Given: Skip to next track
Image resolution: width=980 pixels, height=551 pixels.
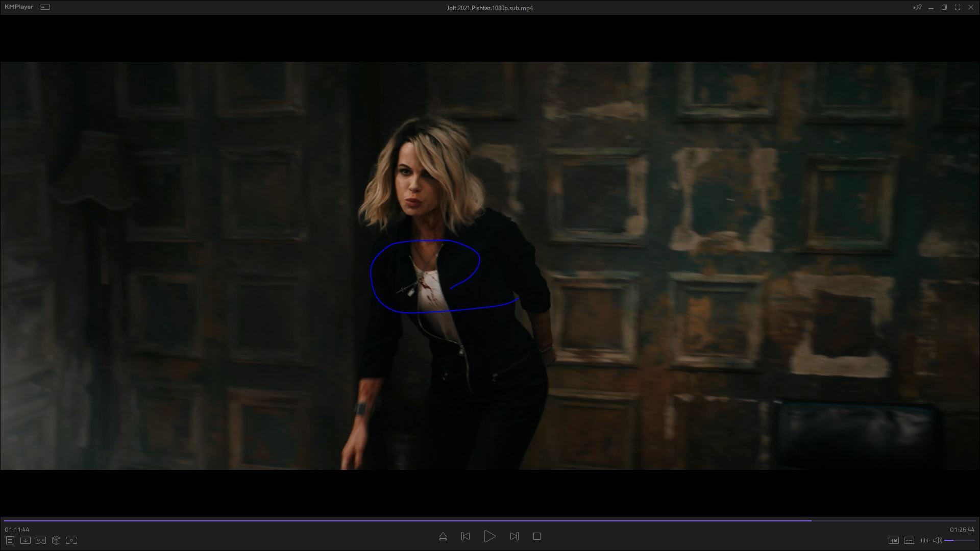Looking at the screenshot, I should [x=514, y=537].
